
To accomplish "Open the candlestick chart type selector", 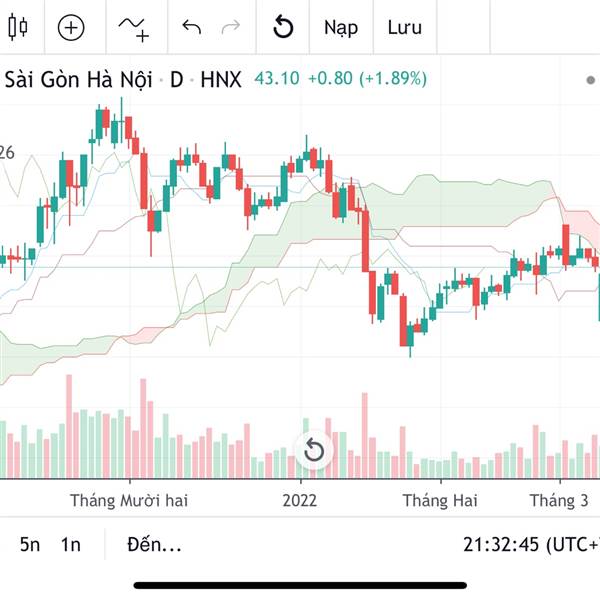I will 17,28.
